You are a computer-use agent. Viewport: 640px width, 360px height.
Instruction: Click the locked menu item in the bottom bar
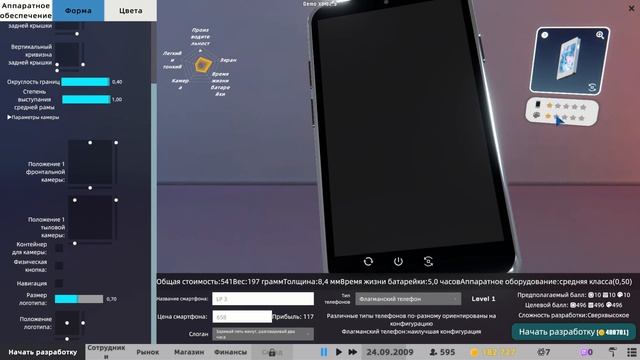click(272, 352)
